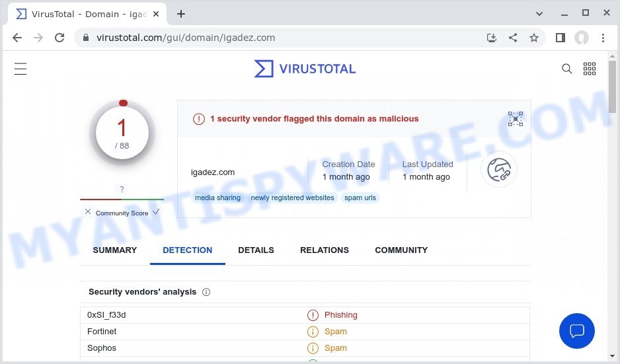620x364 pixels.
Task: Click the Spam warning icon for Sophos
Action: point(313,348)
